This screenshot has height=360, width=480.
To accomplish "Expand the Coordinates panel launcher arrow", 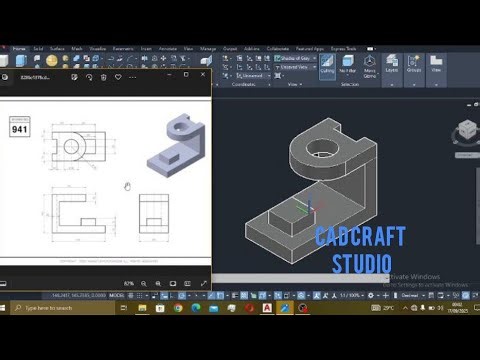I will tap(269, 85).
